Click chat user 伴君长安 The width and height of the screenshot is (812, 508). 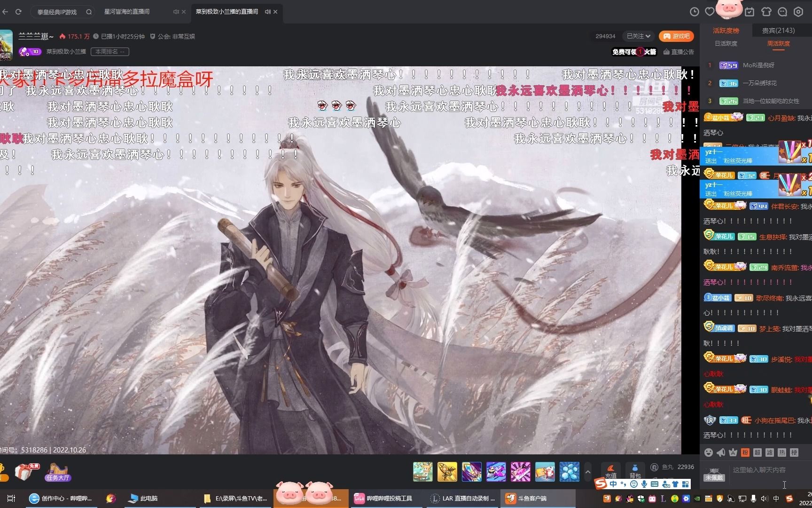(785, 206)
